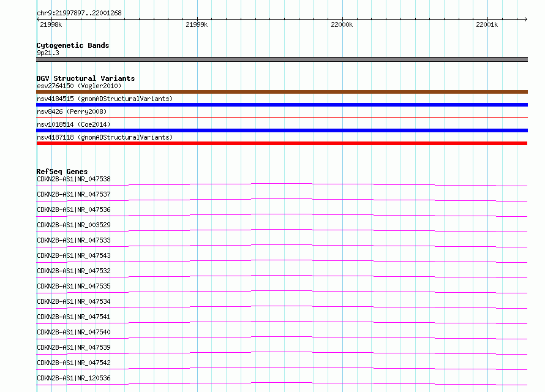
Task: Click the blue nsv1018514 variant bar
Action: [x=282, y=130]
